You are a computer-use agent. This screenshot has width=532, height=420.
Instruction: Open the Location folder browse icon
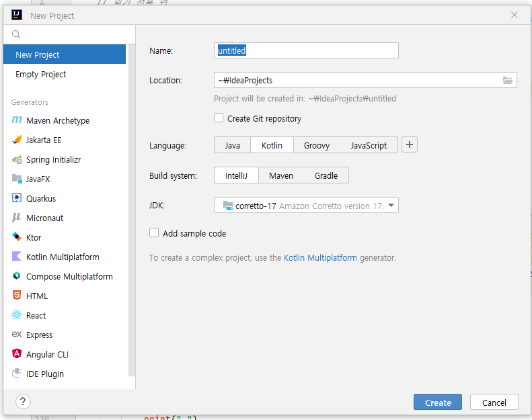click(508, 81)
